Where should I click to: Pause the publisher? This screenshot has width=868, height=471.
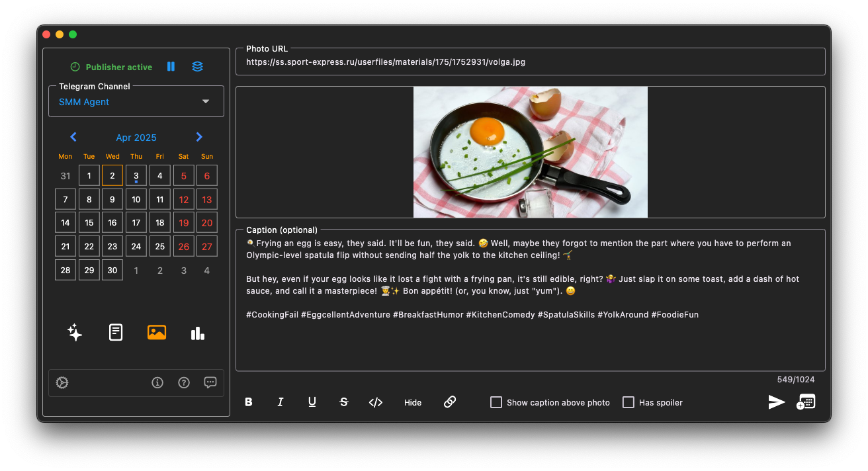[x=171, y=67]
